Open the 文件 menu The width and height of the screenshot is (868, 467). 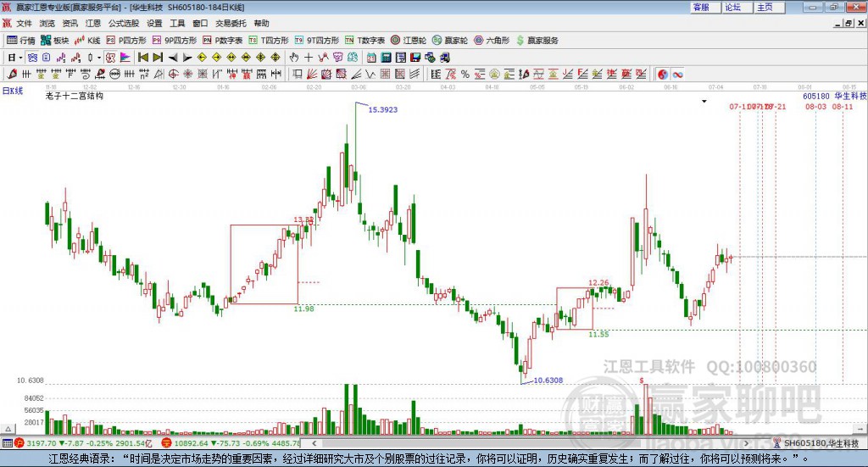(24, 23)
